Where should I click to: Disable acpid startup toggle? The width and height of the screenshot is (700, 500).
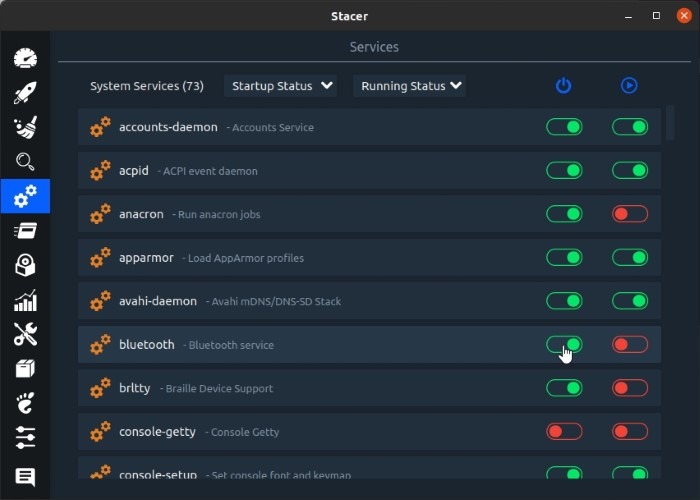(x=564, y=171)
